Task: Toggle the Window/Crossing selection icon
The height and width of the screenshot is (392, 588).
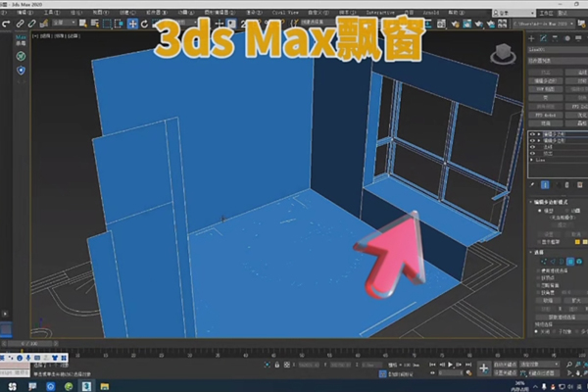Action: point(119,24)
